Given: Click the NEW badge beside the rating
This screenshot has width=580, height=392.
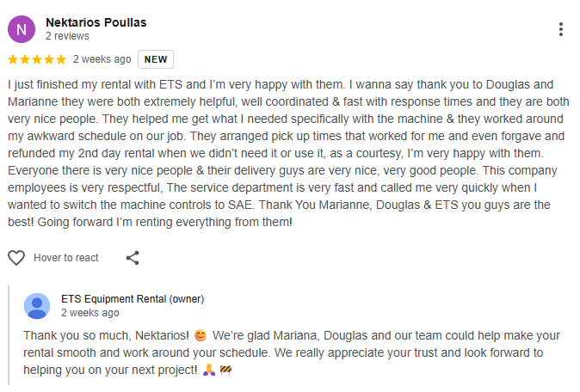Looking at the screenshot, I should (156, 59).
